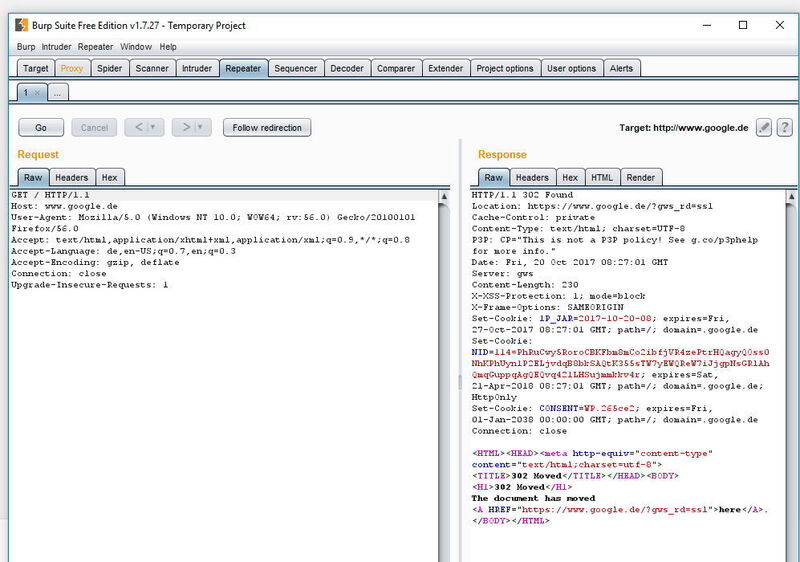Switch response to Render view
The image size is (800, 562).
click(x=640, y=177)
